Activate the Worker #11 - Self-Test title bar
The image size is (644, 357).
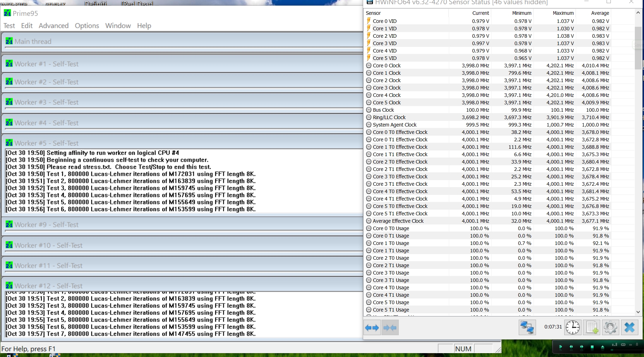pos(182,265)
